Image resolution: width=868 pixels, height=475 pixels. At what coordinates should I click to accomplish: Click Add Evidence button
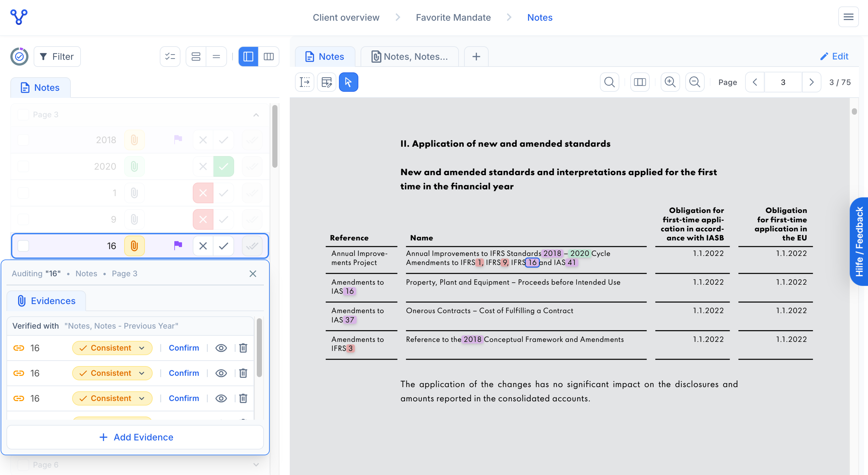pos(135,437)
